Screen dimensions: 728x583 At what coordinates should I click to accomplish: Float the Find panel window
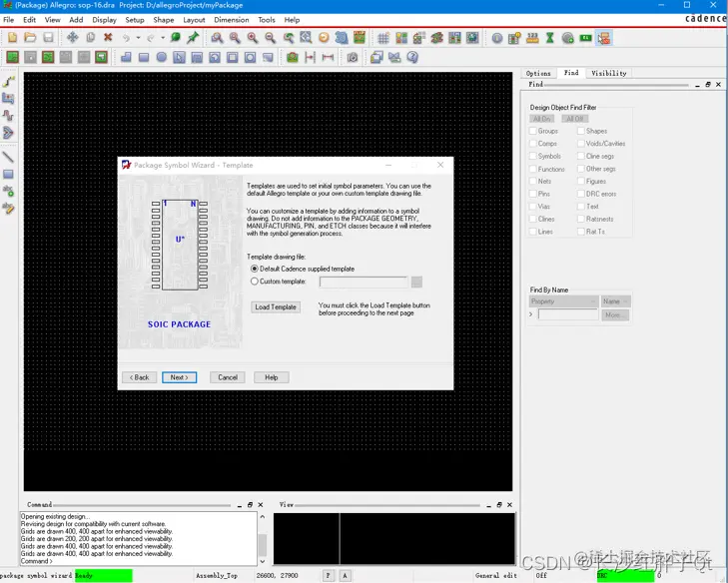click(x=708, y=85)
